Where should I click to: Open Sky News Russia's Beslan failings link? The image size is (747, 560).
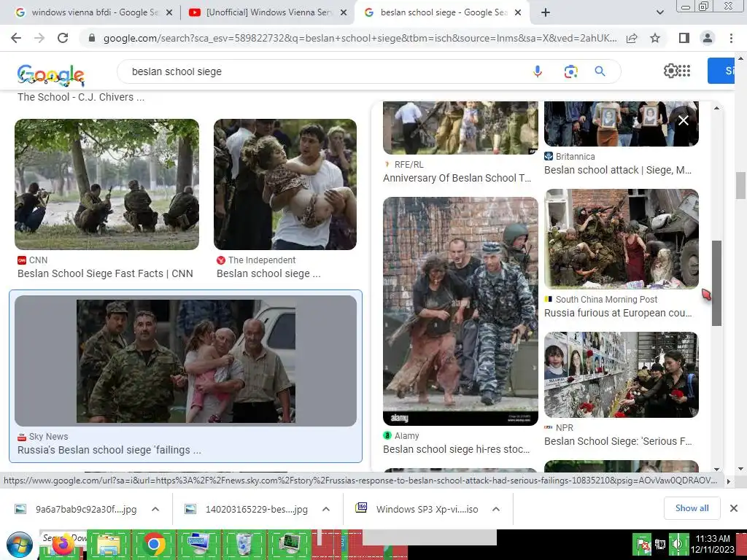(109, 449)
